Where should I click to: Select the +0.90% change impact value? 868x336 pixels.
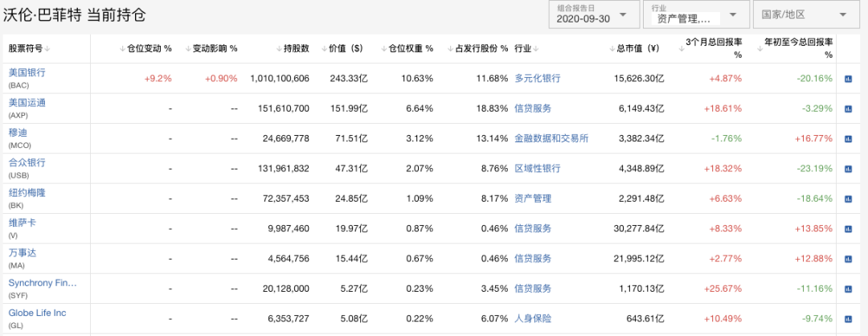tap(221, 79)
